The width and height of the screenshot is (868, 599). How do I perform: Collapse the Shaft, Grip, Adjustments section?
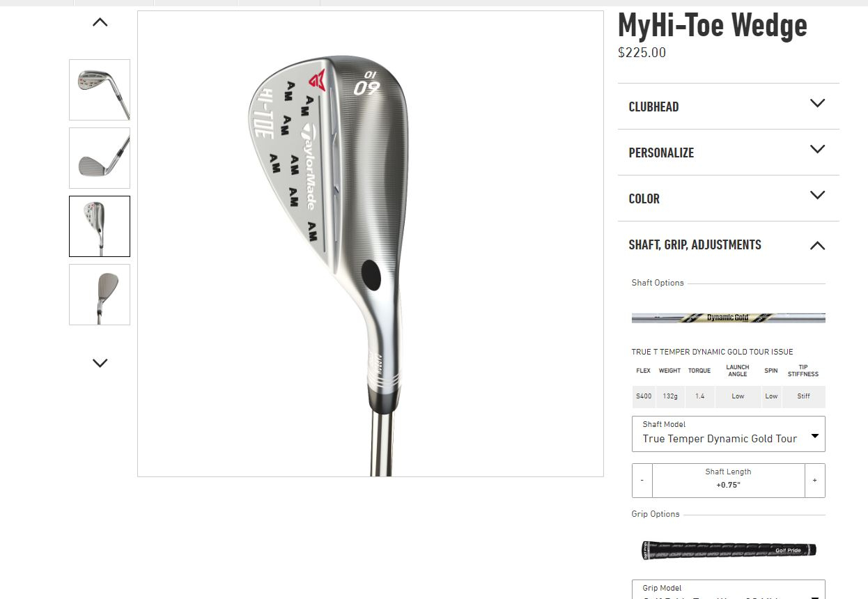(x=817, y=245)
